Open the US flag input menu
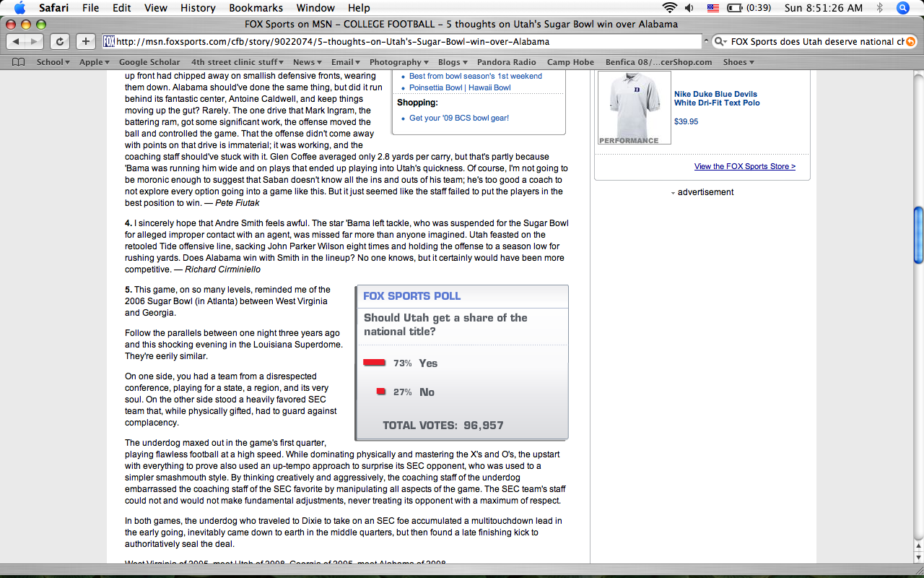 click(x=713, y=8)
